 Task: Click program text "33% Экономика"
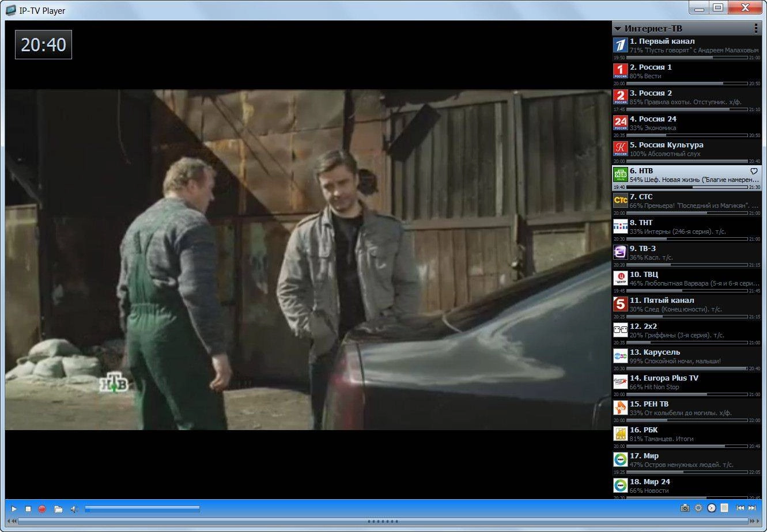coord(653,128)
